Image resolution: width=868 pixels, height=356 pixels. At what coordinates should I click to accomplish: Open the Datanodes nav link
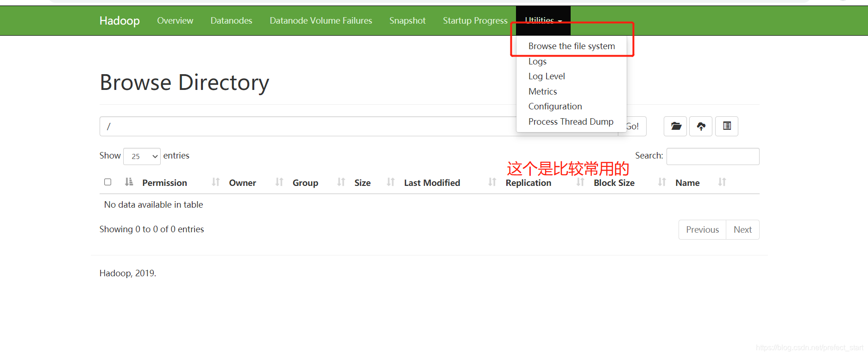[x=231, y=20]
